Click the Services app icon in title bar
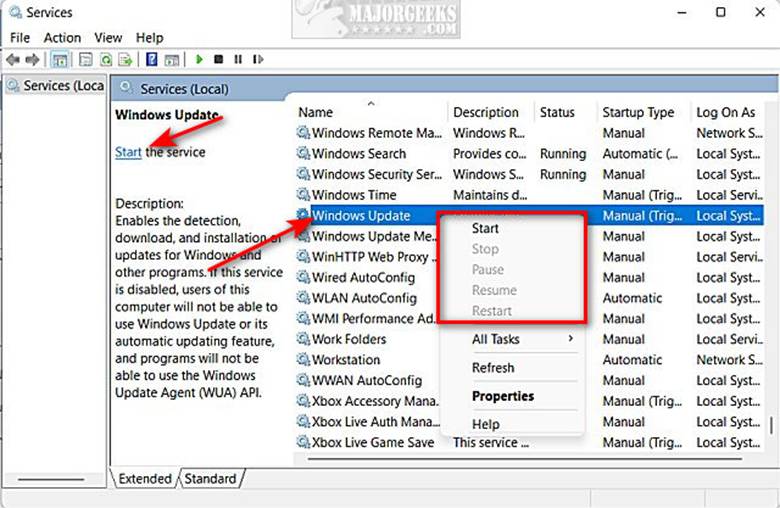Screen dimensions: 780x508 pos(15,12)
